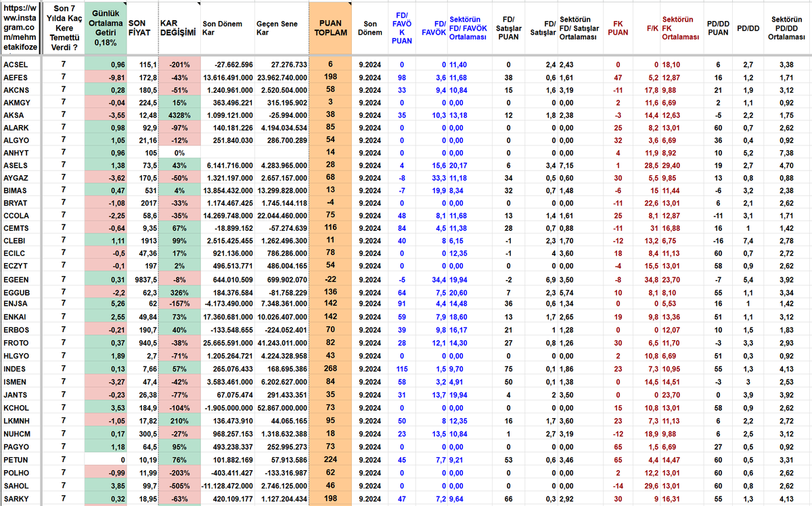Screen dimensions: 812x506
Task: Select the 'FD/ FAVÖK PUAN' header cell
Action: [x=402, y=27]
